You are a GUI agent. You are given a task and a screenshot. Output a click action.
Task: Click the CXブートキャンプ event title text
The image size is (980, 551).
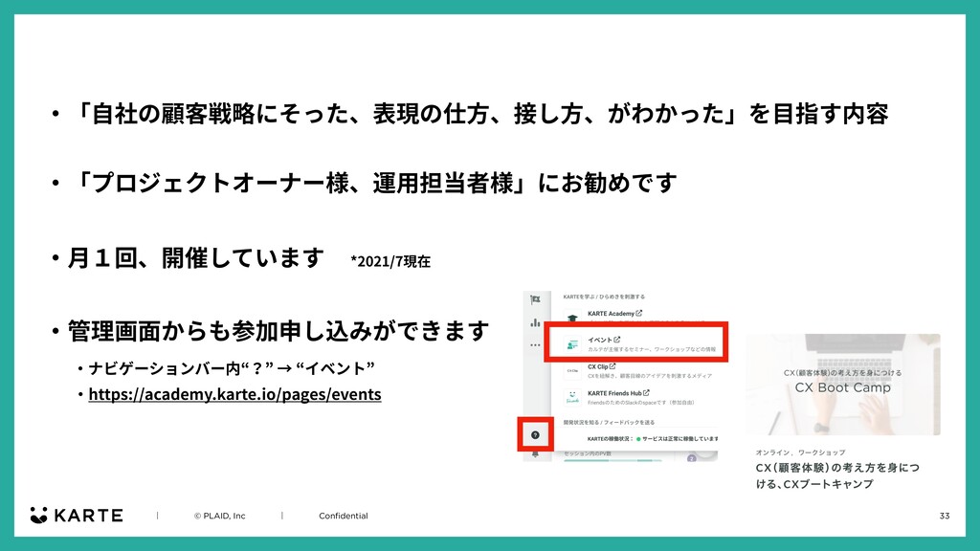click(x=837, y=475)
